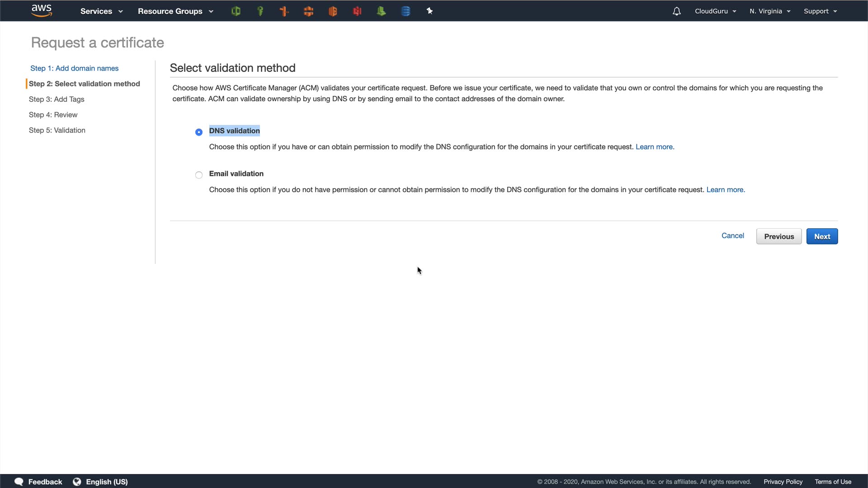Select the Email validation radio button

(x=199, y=175)
